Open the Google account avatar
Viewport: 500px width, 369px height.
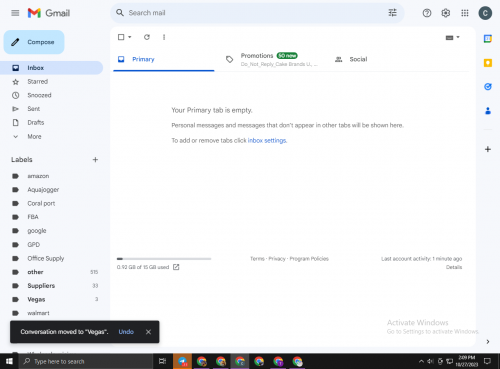[x=485, y=13]
